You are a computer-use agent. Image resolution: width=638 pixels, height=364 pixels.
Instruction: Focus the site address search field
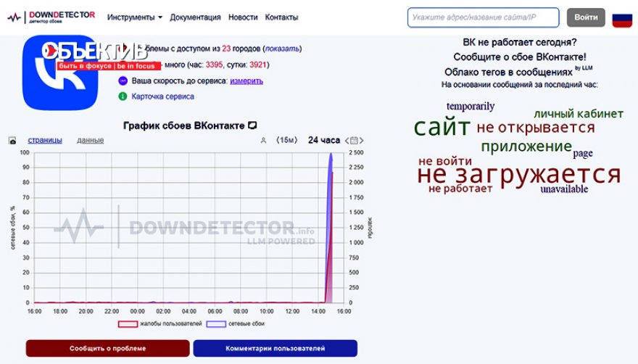point(483,17)
